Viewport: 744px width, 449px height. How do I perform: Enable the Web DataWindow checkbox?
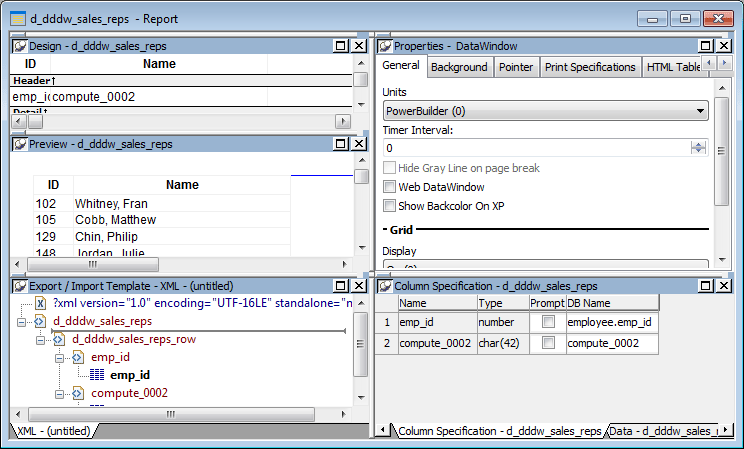(390, 187)
